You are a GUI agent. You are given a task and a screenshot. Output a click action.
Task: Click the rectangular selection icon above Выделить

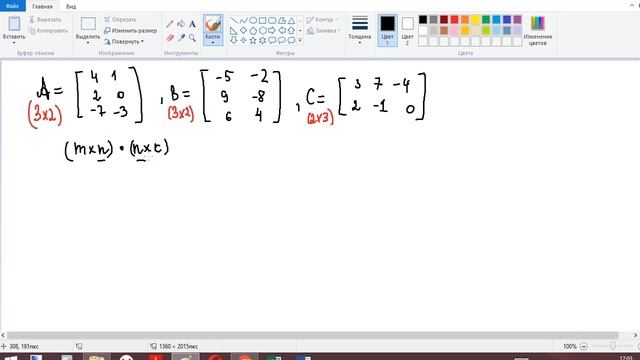pos(88,24)
